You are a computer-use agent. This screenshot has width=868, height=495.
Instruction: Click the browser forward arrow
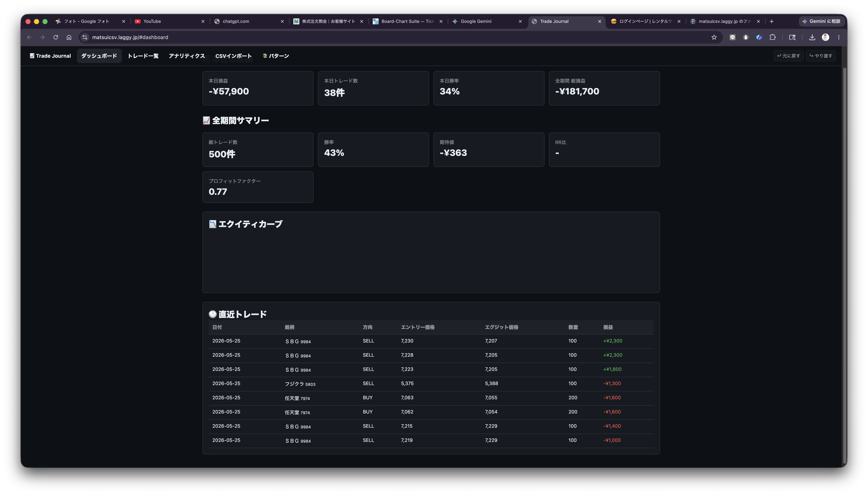point(42,37)
